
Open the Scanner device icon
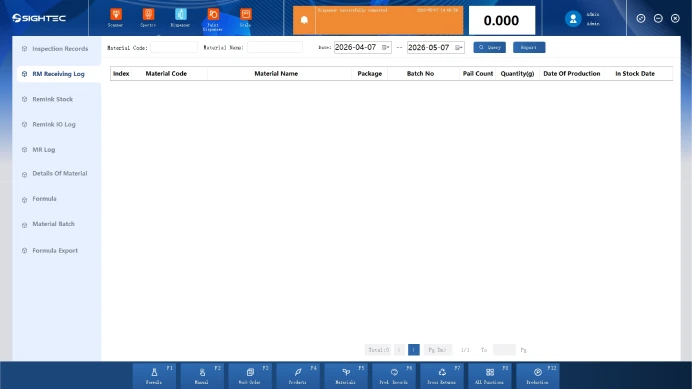116,18
